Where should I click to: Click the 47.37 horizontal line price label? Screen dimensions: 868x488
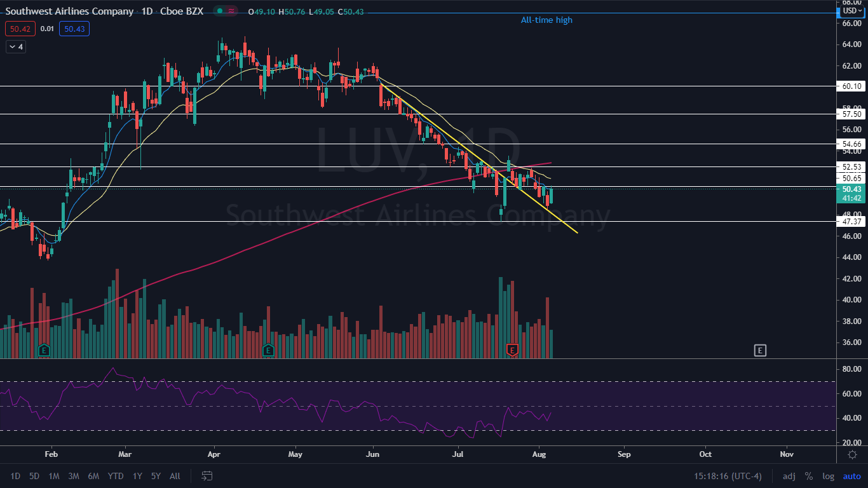pyautogui.click(x=851, y=222)
